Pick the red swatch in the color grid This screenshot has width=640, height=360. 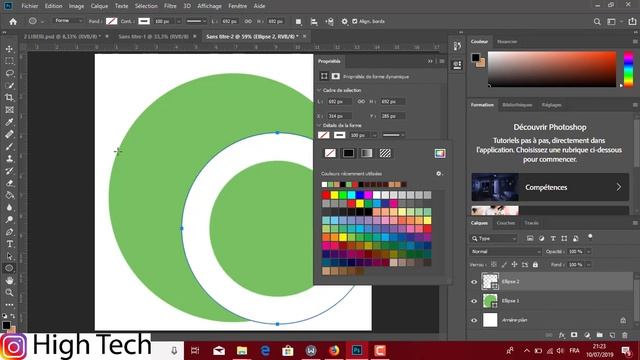coord(326,195)
